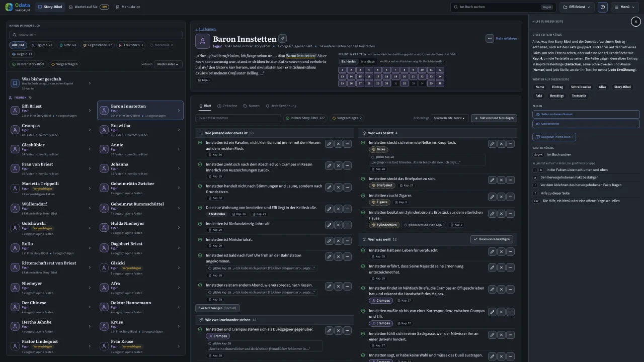
Task: Switch to the 'Jede Erwähnung' tab
Action: coord(281,106)
